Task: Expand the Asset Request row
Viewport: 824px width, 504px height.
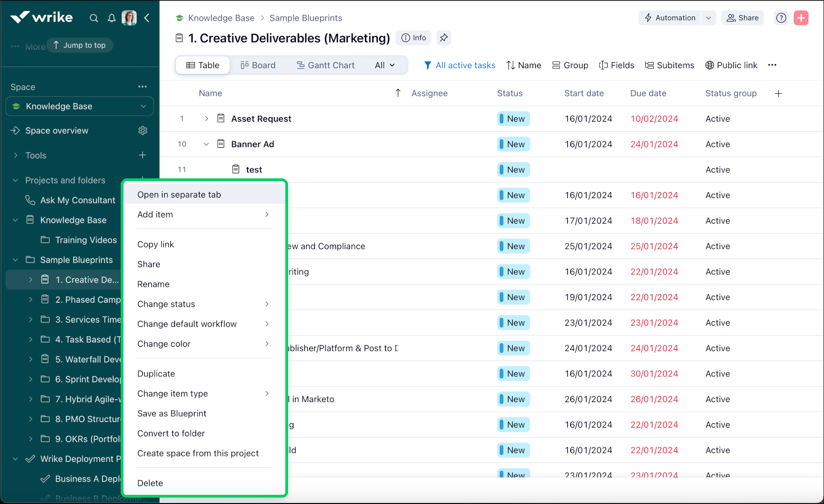Action: (206, 119)
